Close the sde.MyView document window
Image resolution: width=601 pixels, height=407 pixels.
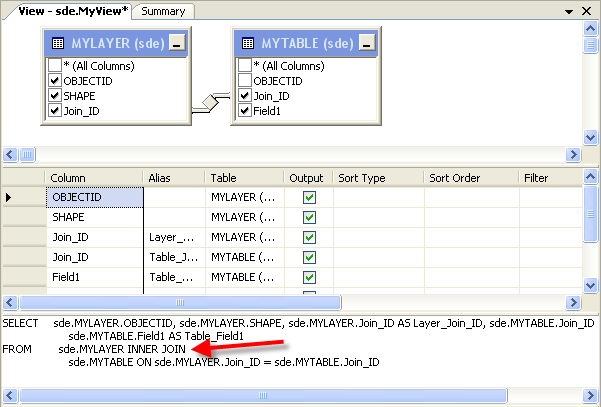[586, 11]
